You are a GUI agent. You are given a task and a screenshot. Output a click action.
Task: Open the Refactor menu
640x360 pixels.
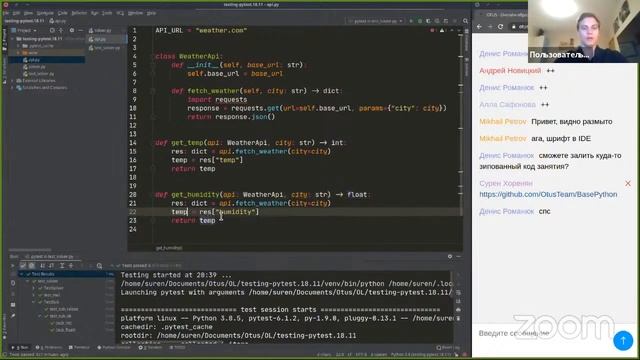click(x=79, y=13)
